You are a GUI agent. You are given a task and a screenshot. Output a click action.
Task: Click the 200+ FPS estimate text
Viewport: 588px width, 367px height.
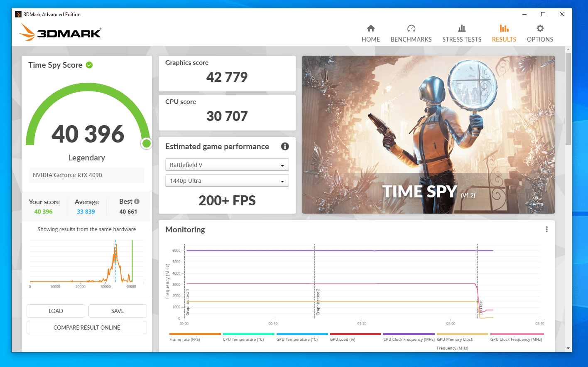[227, 201]
